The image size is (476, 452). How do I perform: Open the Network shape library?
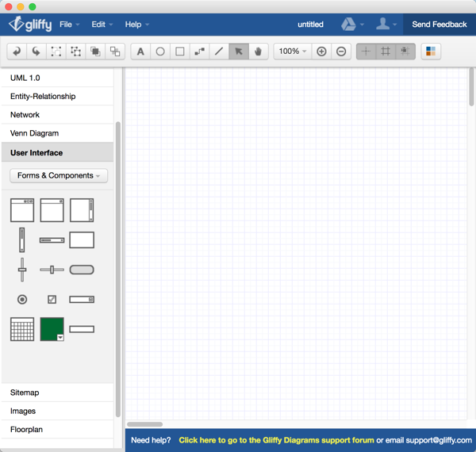coord(57,115)
